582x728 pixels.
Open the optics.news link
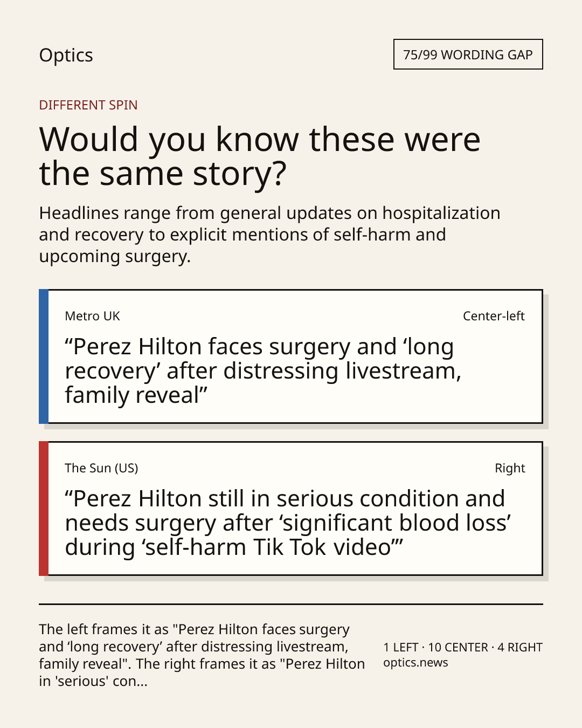pos(415,662)
